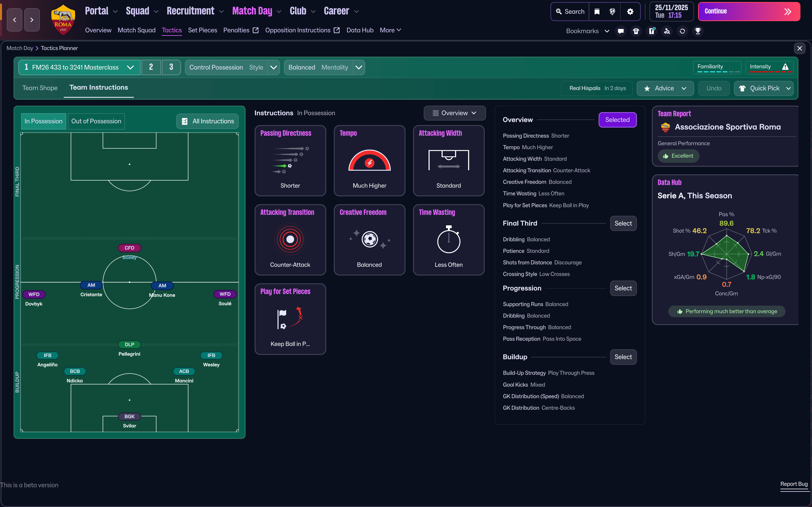Expand the Control Possession style dropdown

(x=273, y=67)
